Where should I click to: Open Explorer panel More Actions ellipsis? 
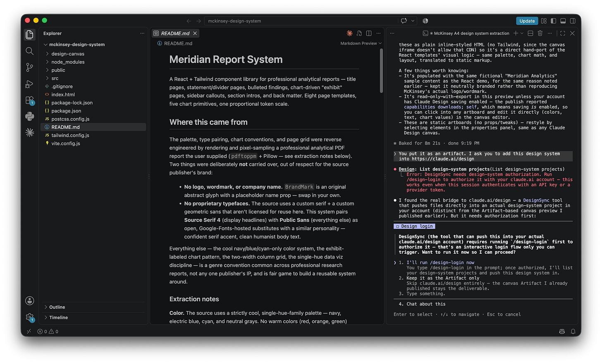click(x=142, y=33)
